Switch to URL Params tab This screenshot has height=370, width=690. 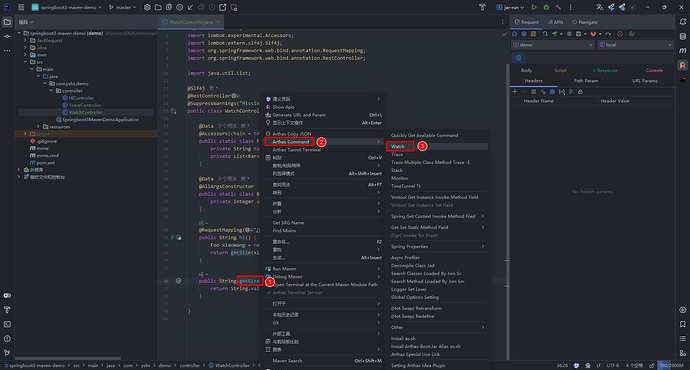point(645,81)
